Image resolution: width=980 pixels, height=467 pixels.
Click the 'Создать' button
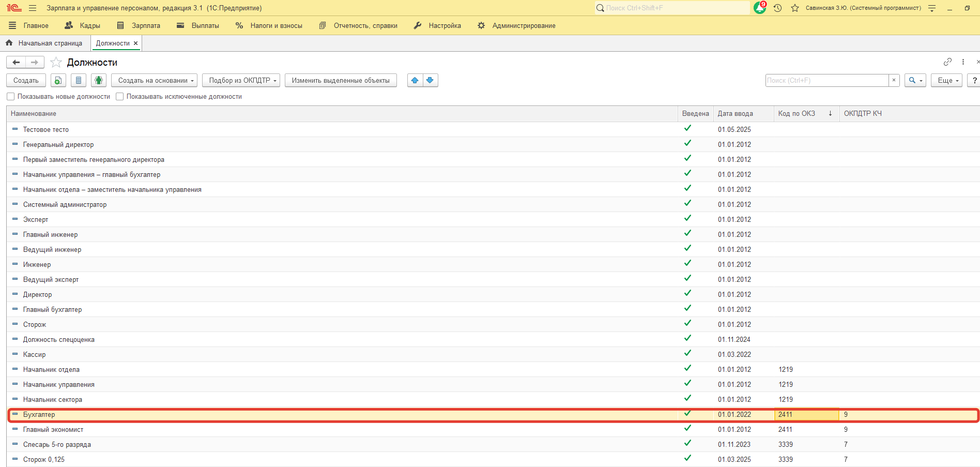tap(26, 80)
